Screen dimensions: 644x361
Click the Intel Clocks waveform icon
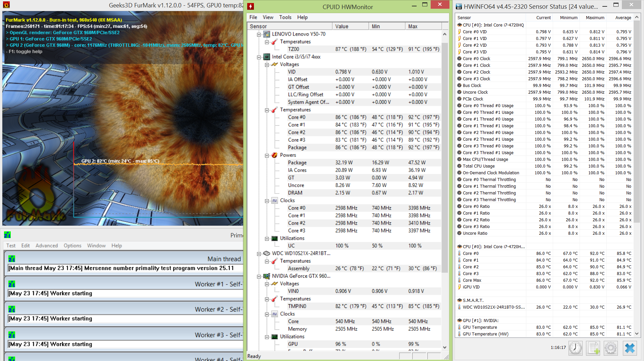pos(275,200)
